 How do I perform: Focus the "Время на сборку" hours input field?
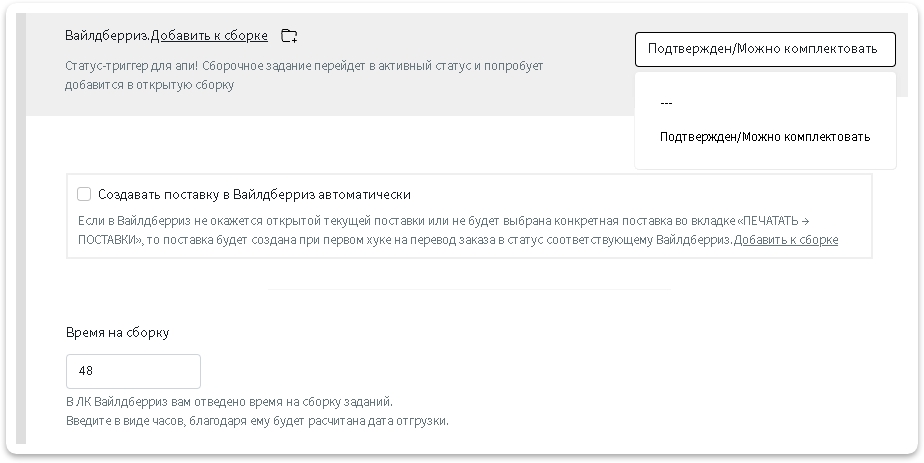tap(133, 371)
